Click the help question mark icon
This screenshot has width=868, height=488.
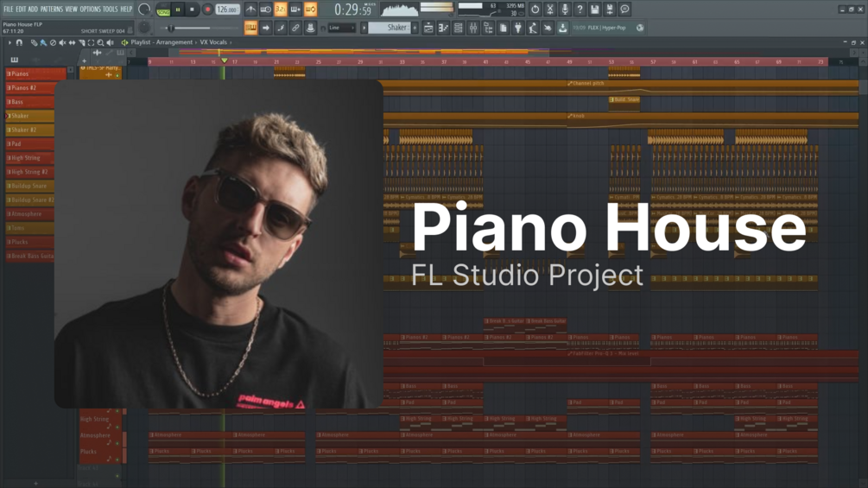tap(580, 10)
